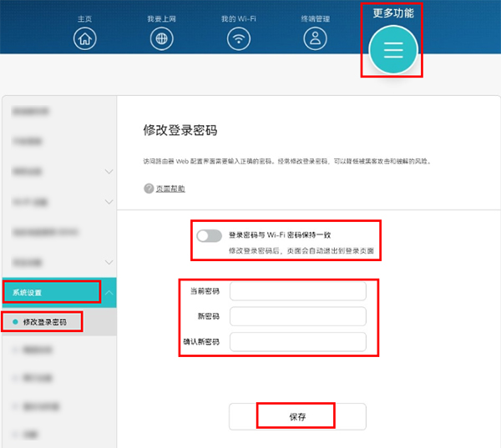Collapse the 系统设置 section chevron
This screenshot has width=501, height=448.
coord(109,293)
